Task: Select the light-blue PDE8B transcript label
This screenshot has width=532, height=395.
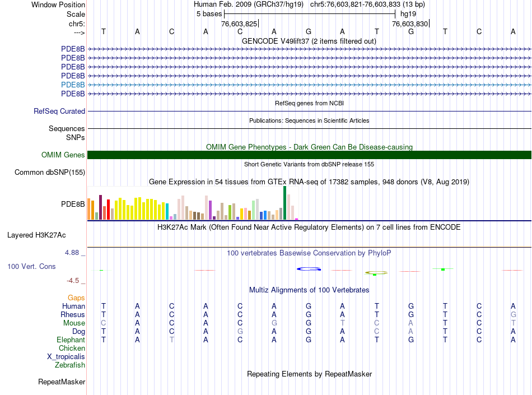Action: (x=73, y=85)
